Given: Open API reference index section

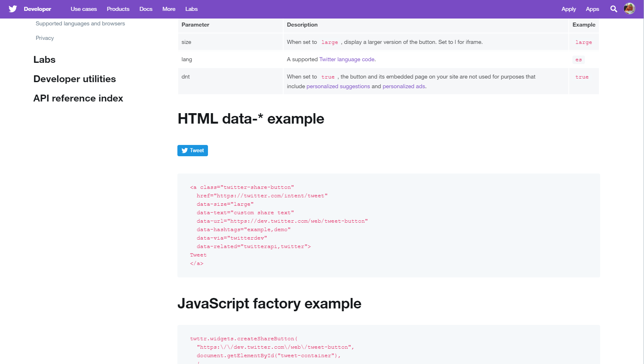Looking at the screenshot, I should 78,98.
